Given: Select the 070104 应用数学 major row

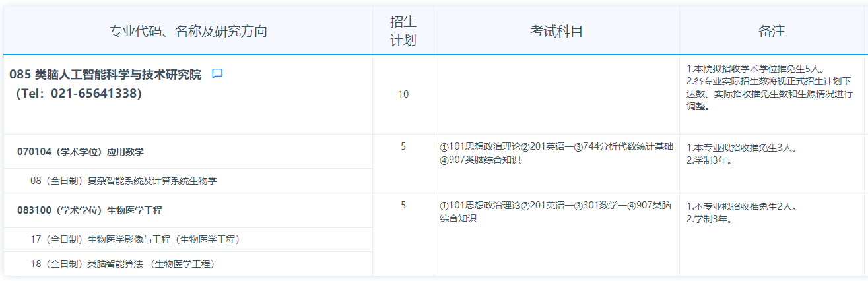Looking at the screenshot, I should (81, 152).
